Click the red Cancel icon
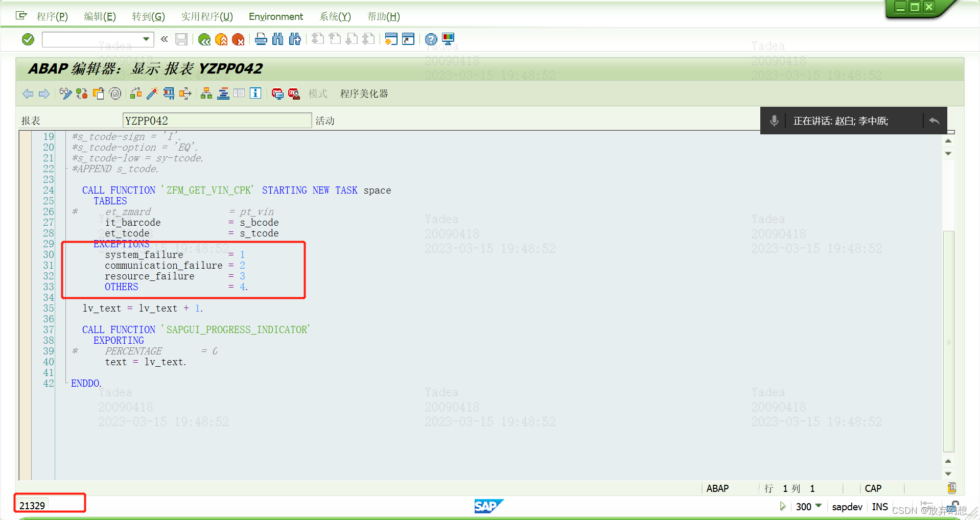Screen dimensions: 980x520 (238, 39)
